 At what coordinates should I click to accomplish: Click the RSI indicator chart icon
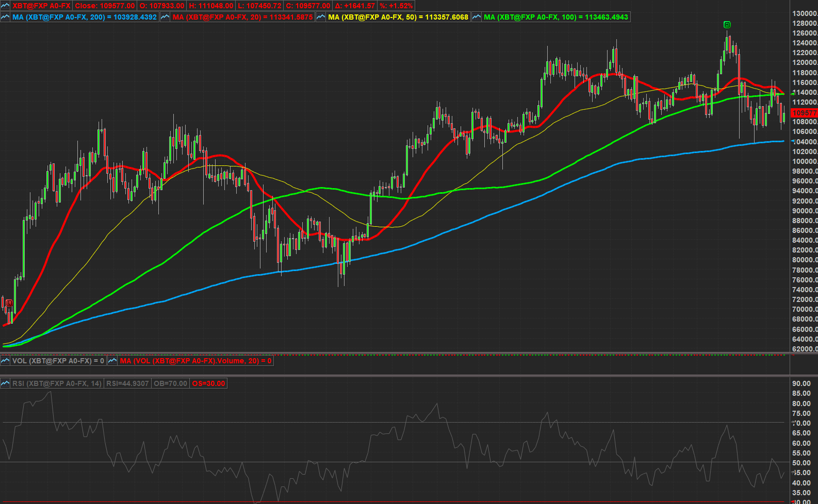(x=5, y=383)
